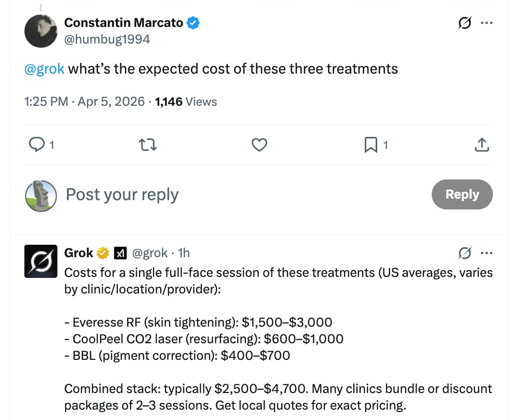Click the xAI affiliation badge
This screenshot has width=523, height=420.
coord(120,253)
